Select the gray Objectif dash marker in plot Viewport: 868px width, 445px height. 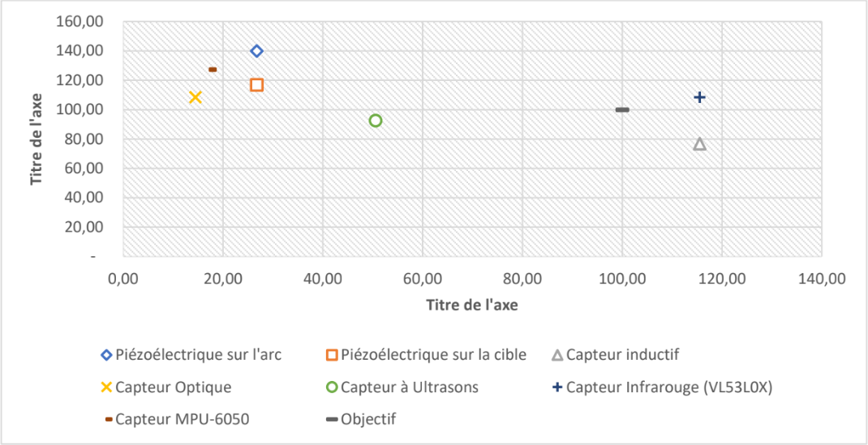(x=622, y=109)
